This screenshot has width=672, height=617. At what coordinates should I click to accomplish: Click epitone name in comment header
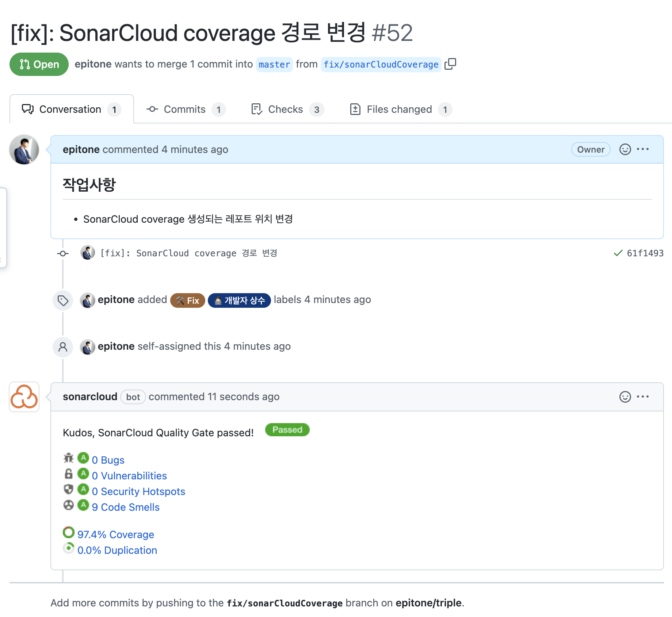pos(81,149)
